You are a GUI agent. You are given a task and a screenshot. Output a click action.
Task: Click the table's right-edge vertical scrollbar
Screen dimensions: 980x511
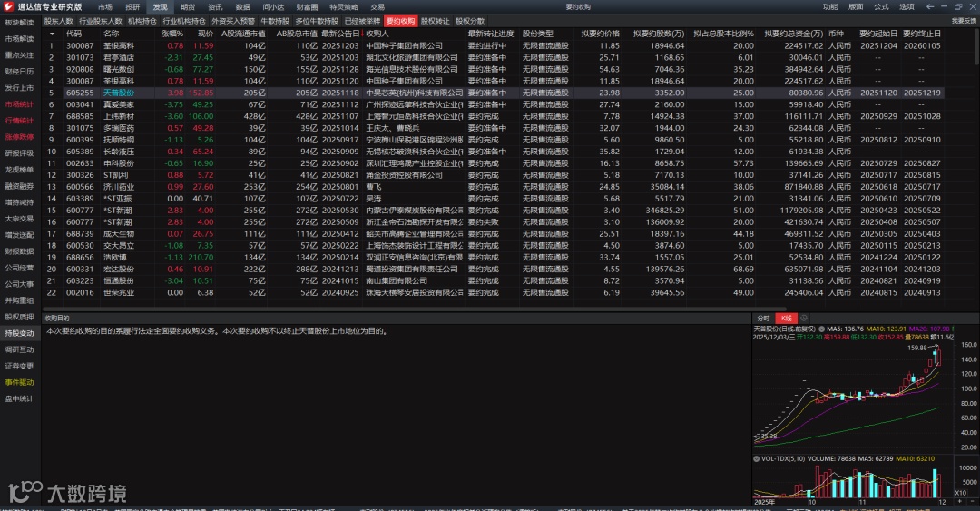coord(976,47)
